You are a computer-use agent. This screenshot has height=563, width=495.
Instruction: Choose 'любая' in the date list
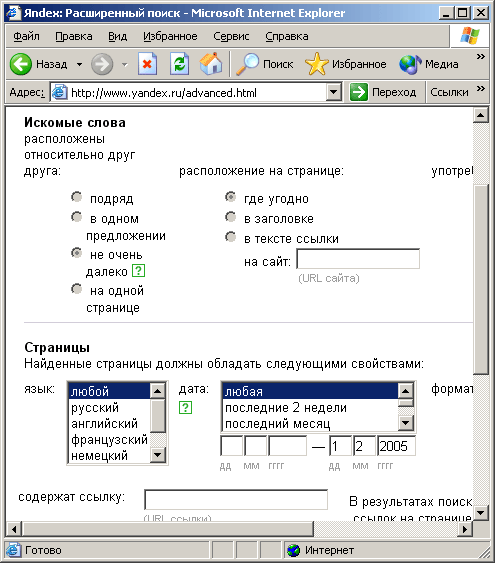pos(310,391)
